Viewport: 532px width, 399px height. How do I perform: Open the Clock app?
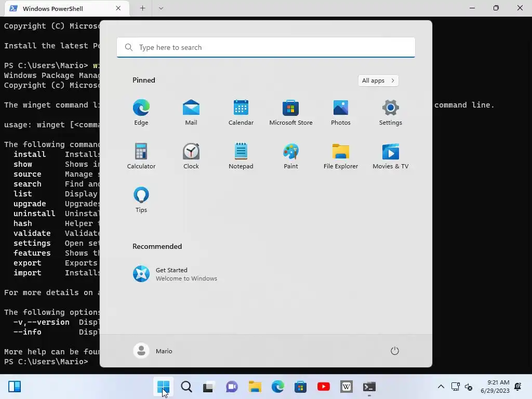[x=191, y=156]
